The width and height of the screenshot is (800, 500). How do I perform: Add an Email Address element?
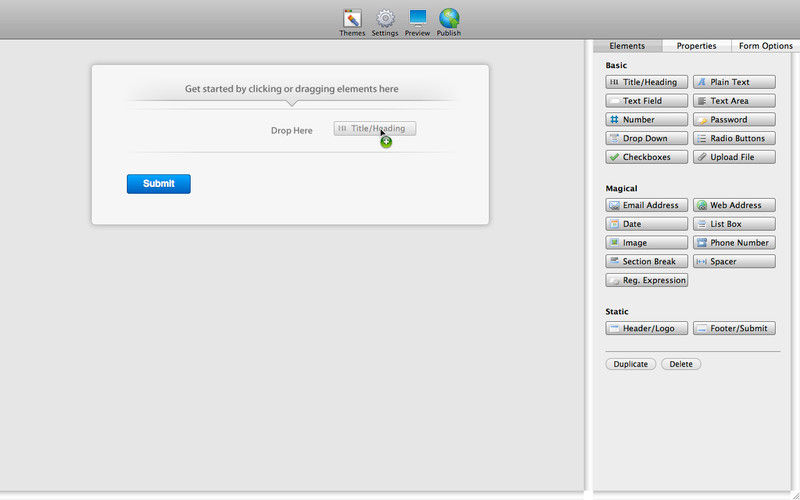pos(646,205)
